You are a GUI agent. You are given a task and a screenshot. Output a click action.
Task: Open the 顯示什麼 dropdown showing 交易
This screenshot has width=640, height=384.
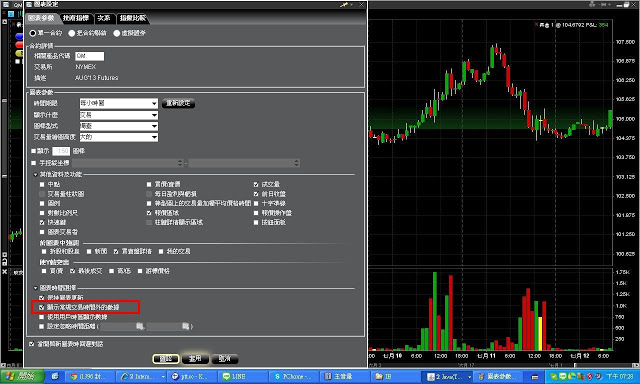[119, 115]
